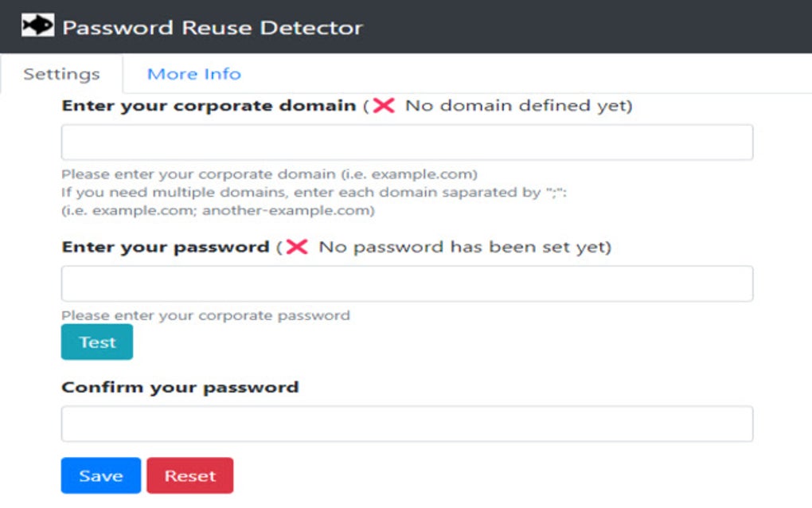Click 'No password has been set yet' text
812x508 pixels.
tap(463, 247)
